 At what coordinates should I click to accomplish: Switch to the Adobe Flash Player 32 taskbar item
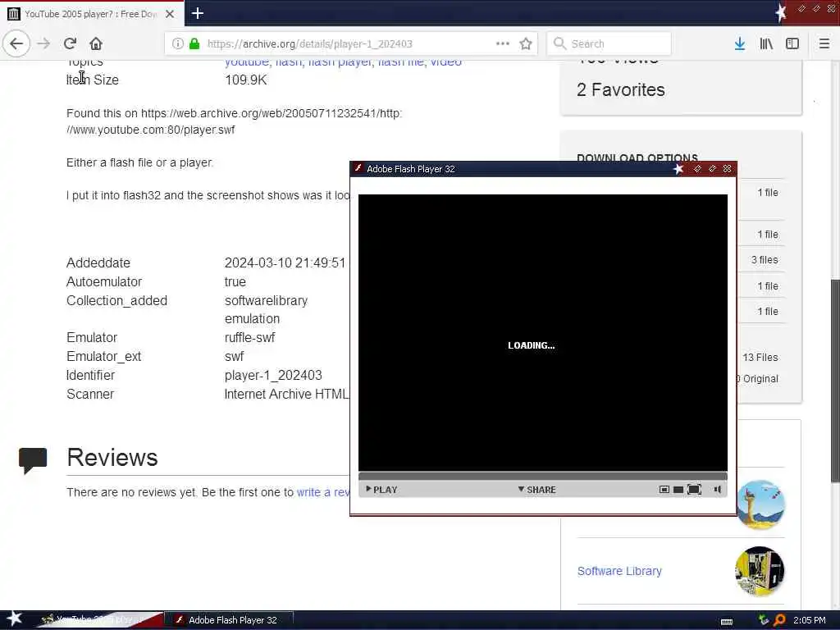[228, 620]
